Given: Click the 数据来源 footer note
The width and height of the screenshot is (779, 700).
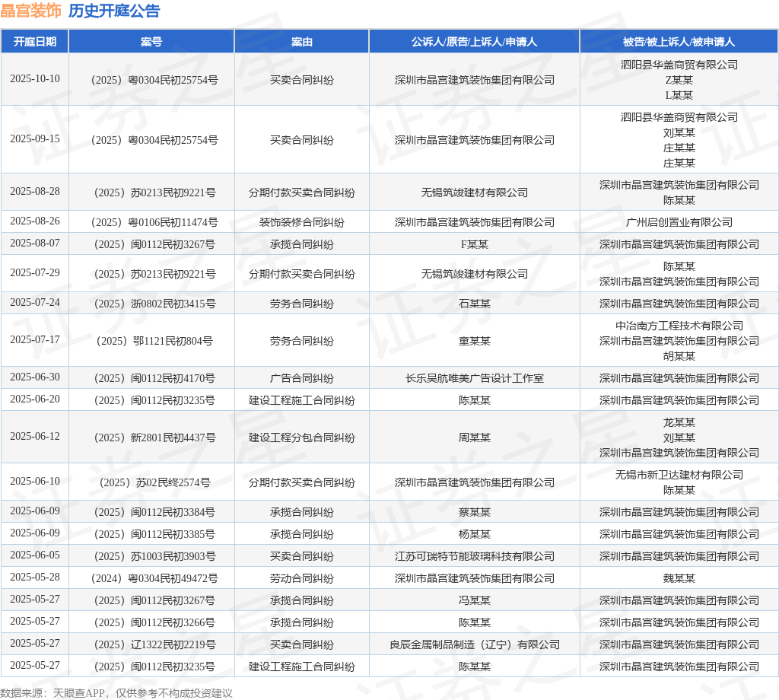Looking at the screenshot, I should 116,693.
